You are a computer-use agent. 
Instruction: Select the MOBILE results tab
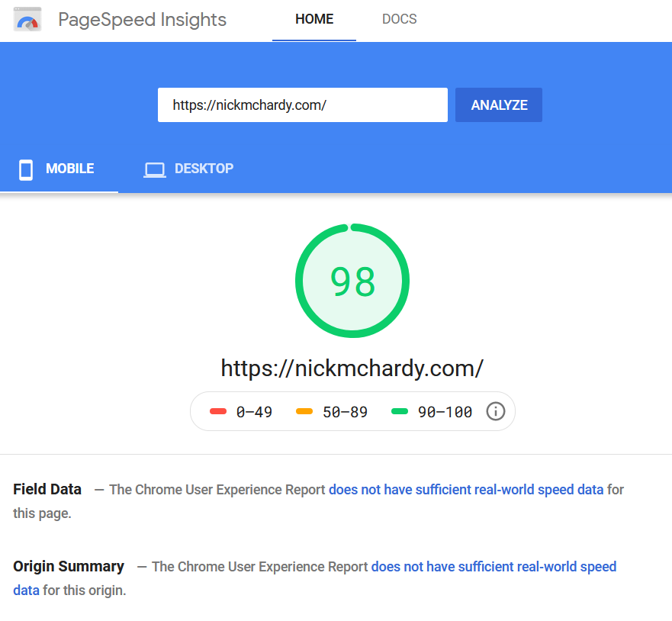[x=59, y=169]
